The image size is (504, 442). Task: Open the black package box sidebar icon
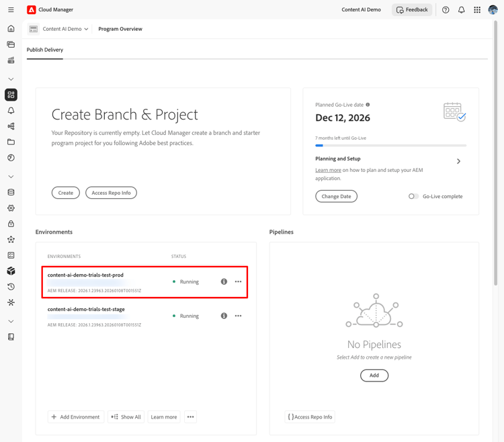tap(11, 271)
